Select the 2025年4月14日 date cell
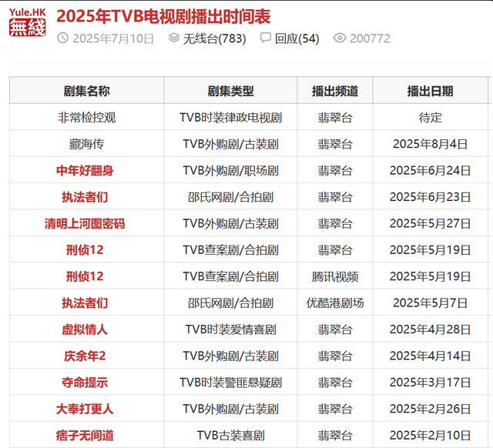 (430, 356)
